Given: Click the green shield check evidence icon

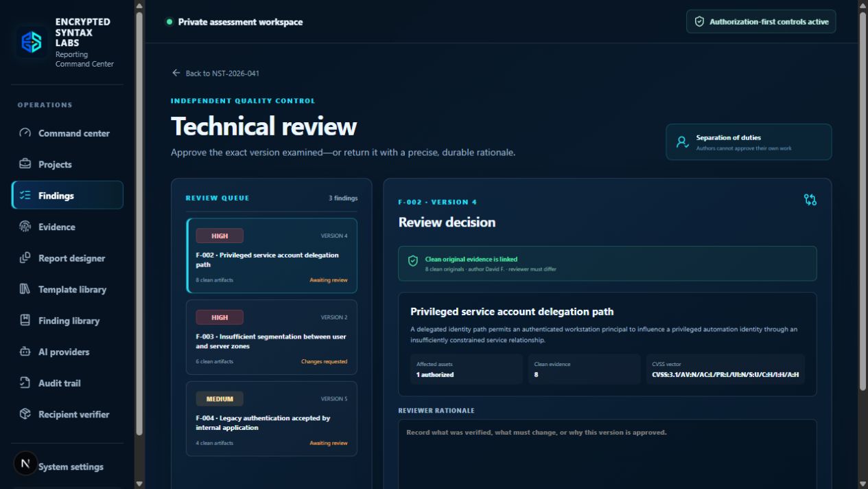Looking at the screenshot, I should point(413,261).
